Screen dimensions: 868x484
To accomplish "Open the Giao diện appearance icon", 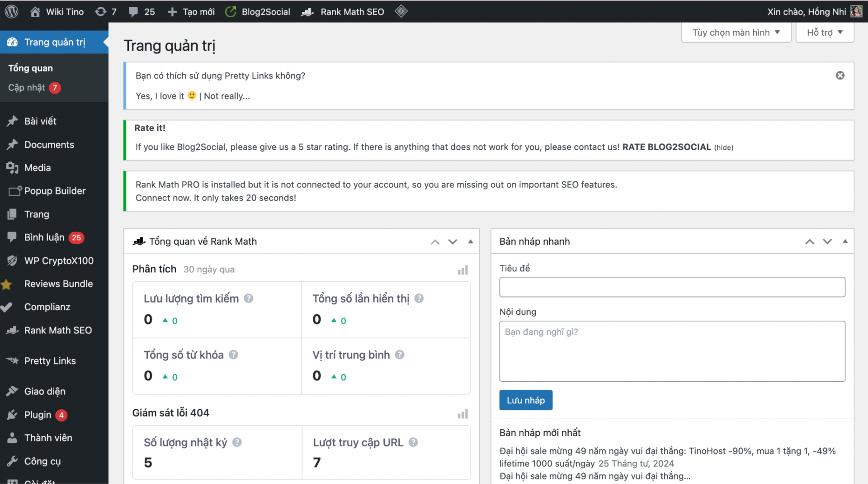I will click(12, 391).
